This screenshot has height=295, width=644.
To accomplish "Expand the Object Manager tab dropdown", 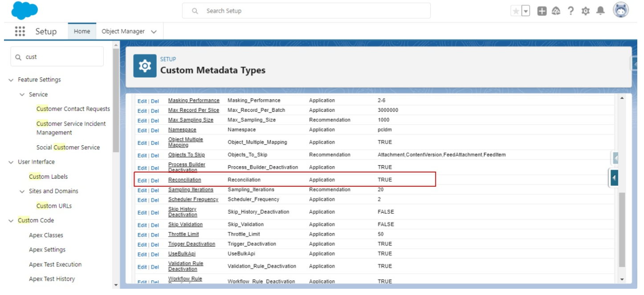I will pyautogui.click(x=154, y=32).
